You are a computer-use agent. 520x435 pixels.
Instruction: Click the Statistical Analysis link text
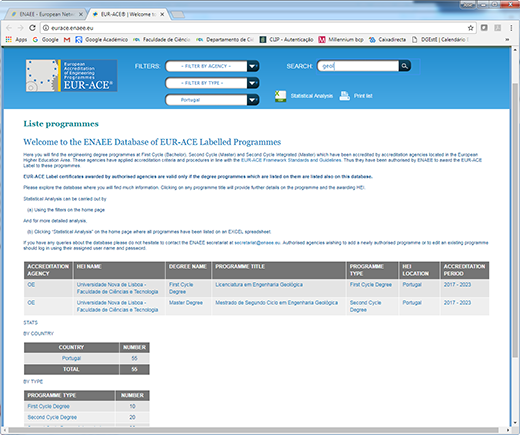[x=312, y=96]
